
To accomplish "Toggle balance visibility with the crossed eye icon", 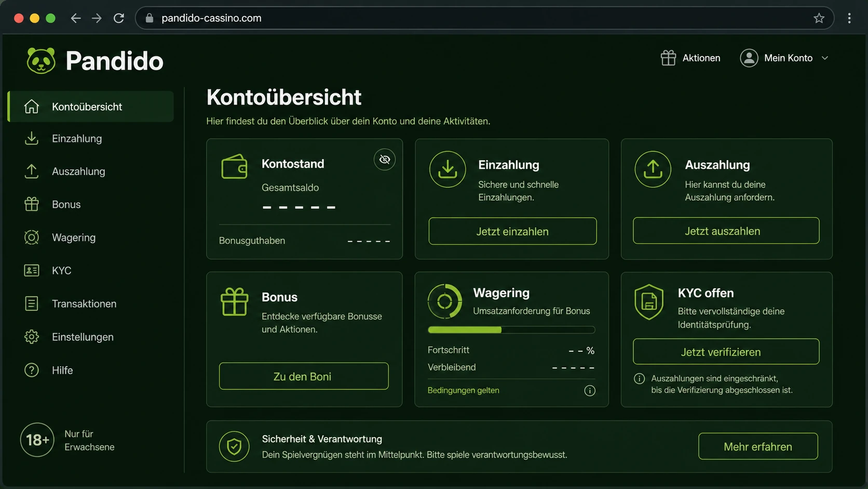I will (x=385, y=159).
